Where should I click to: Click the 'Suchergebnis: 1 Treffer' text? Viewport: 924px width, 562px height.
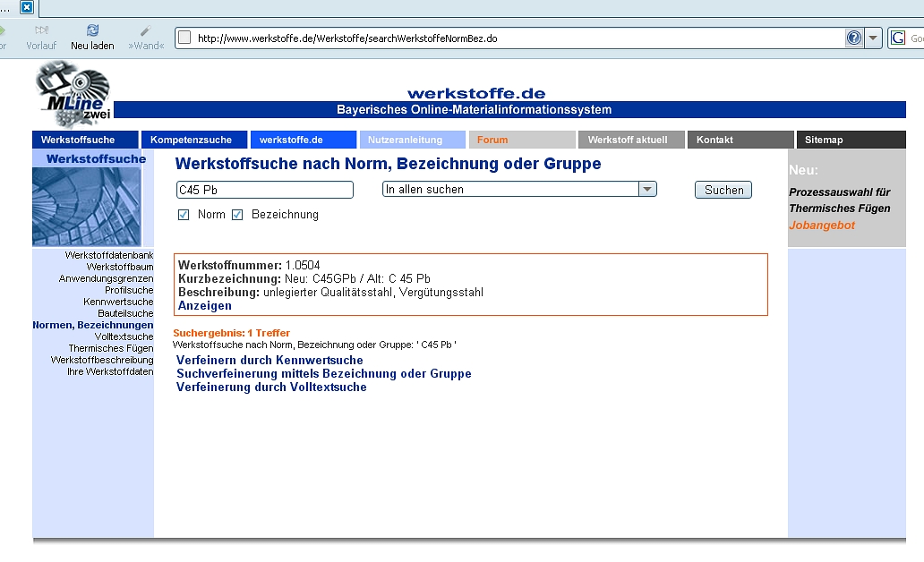tap(232, 333)
